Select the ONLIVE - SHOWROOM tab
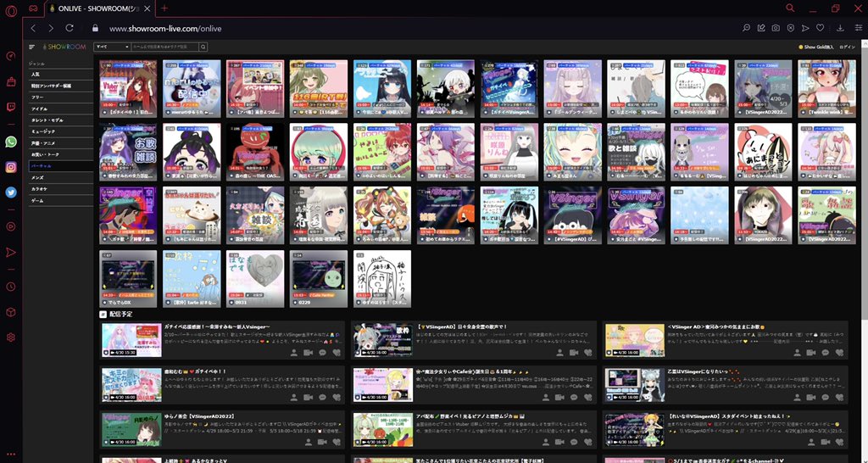 click(98, 8)
